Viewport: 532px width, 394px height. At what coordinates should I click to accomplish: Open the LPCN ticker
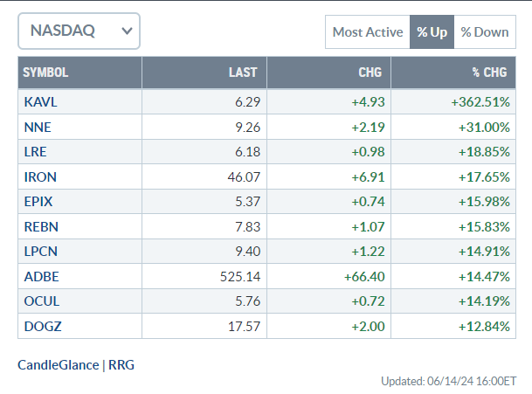coord(40,253)
